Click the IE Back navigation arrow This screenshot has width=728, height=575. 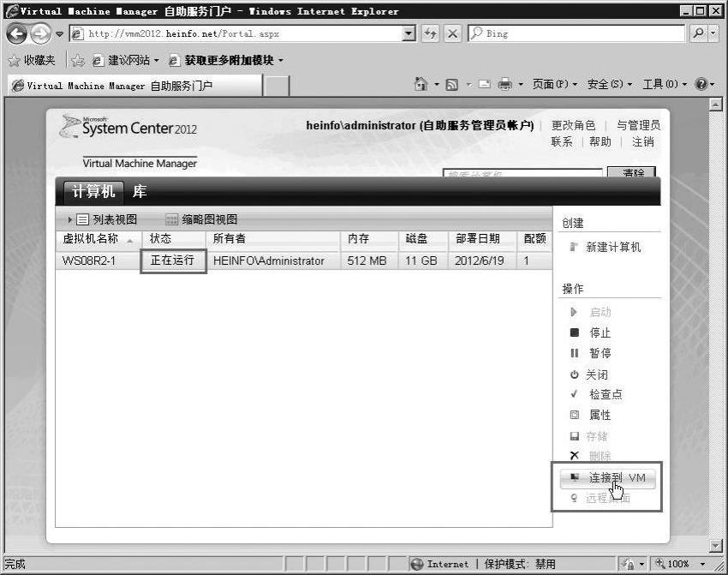[x=18, y=33]
